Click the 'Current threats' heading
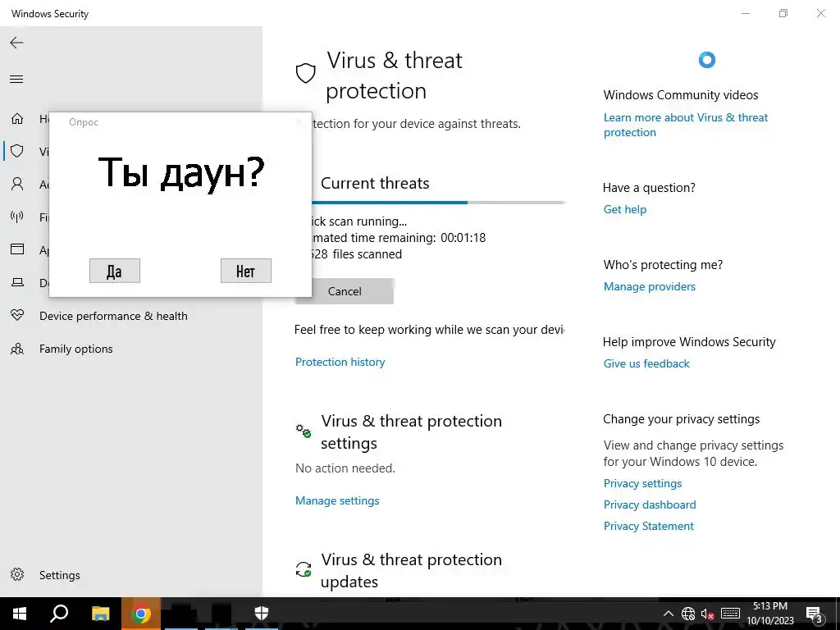 click(x=375, y=183)
